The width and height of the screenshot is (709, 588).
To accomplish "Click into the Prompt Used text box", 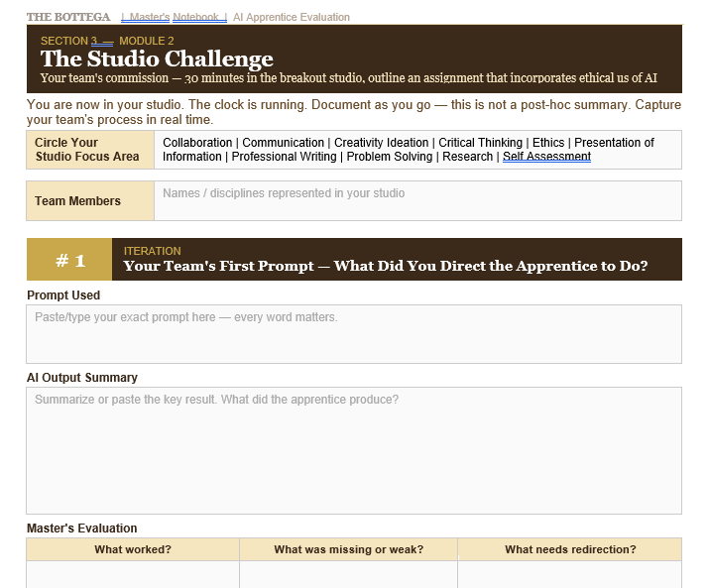I will [x=354, y=334].
